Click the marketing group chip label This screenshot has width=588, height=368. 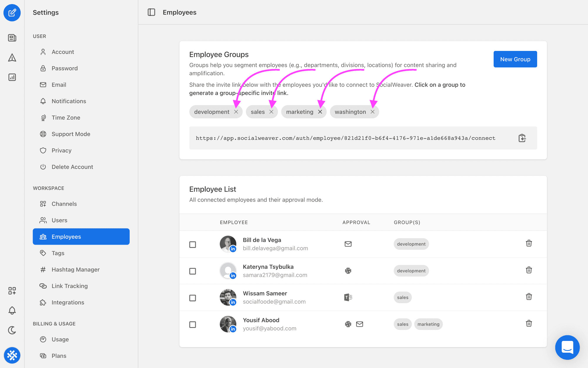[300, 112]
